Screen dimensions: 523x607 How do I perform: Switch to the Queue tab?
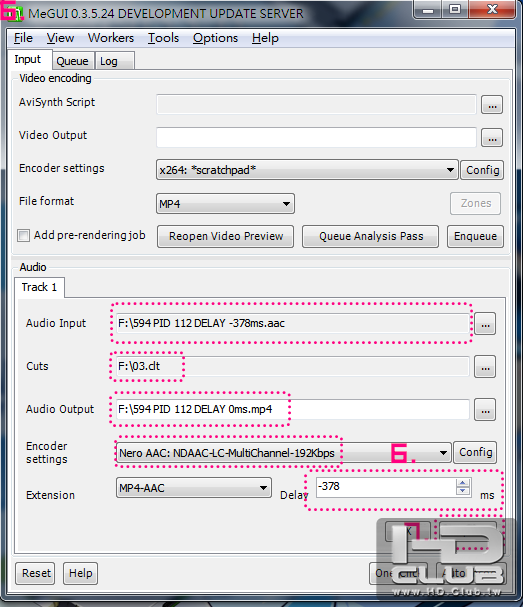point(72,61)
